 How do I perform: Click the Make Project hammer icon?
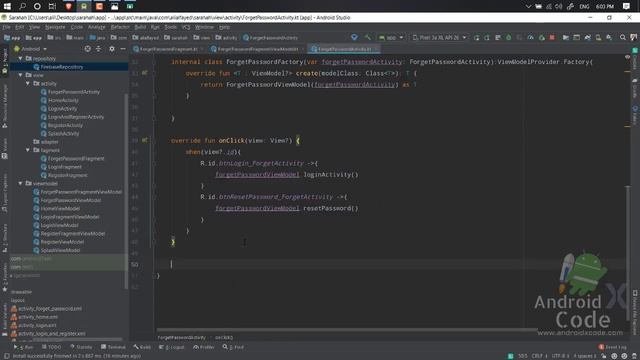[368, 38]
